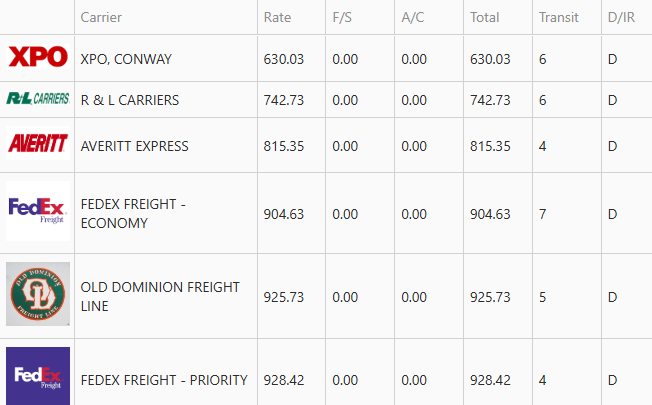Click the purple FedEx Freight Priority logo
The image size is (652, 405).
[38, 376]
